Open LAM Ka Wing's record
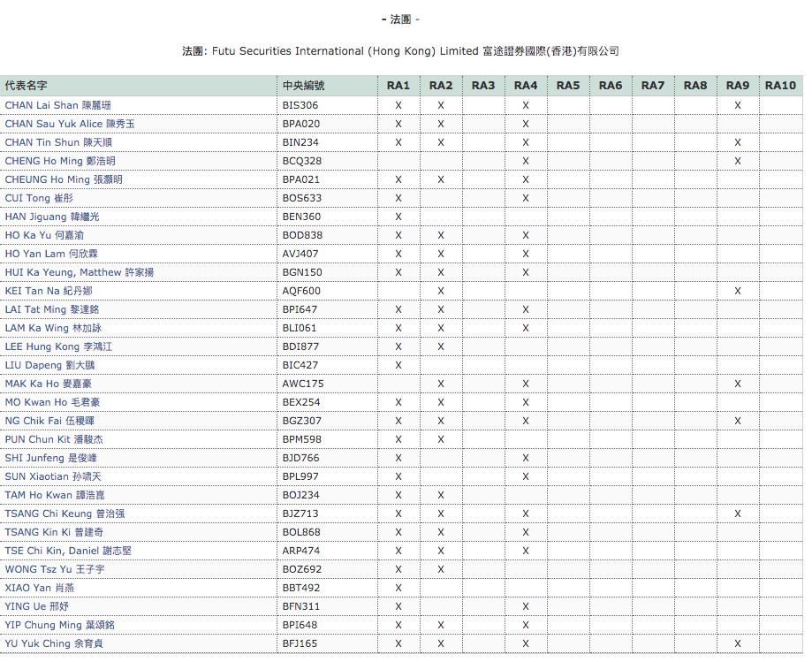The height and width of the screenshot is (662, 812). 53,329
